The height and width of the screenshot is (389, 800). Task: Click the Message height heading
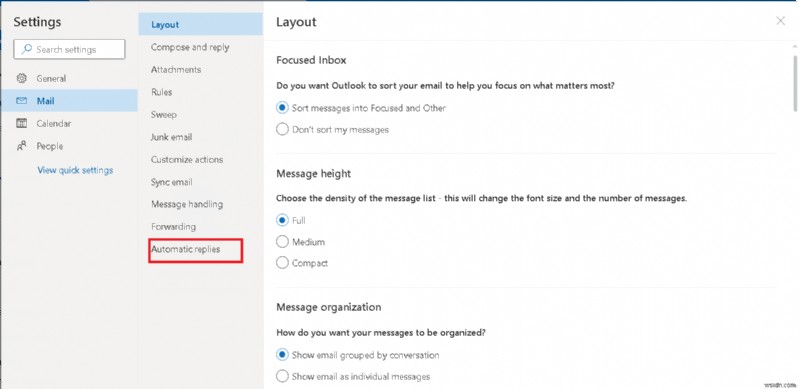tap(313, 174)
